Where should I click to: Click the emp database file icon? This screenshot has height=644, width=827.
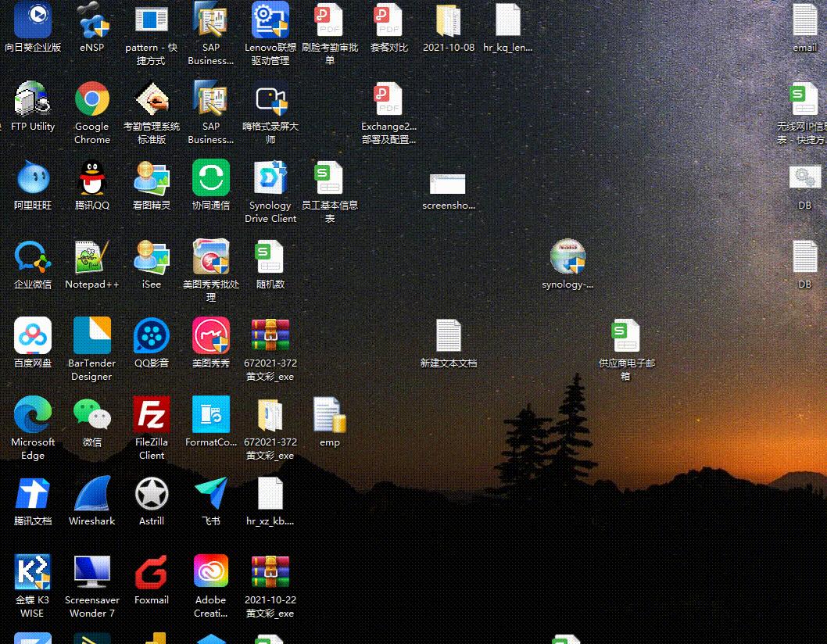click(330, 414)
